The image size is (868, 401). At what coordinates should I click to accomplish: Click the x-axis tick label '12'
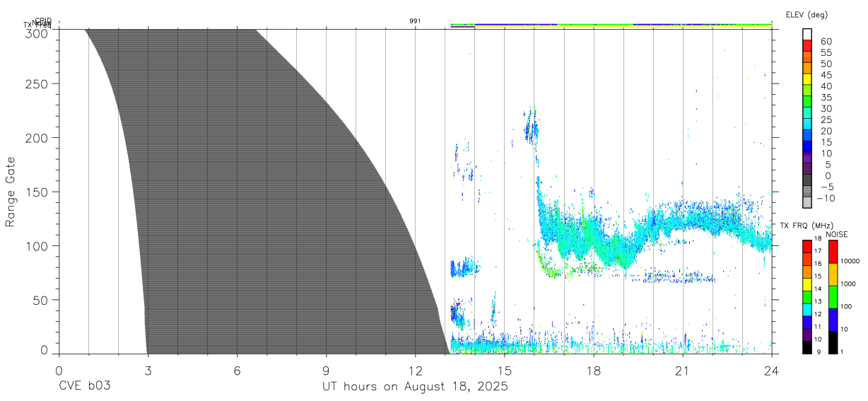tap(416, 371)
